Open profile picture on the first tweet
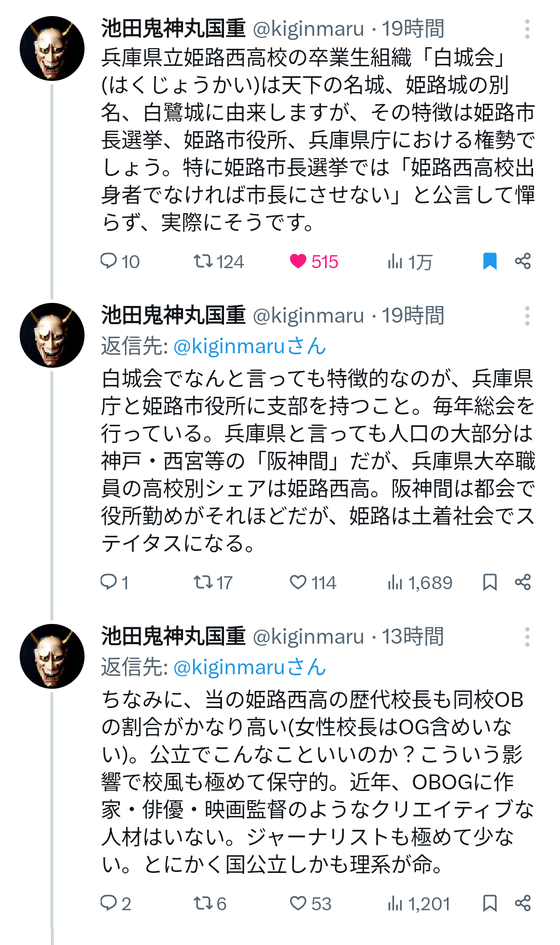The width and height of the screenshot is (560, 945). point(52,48)
